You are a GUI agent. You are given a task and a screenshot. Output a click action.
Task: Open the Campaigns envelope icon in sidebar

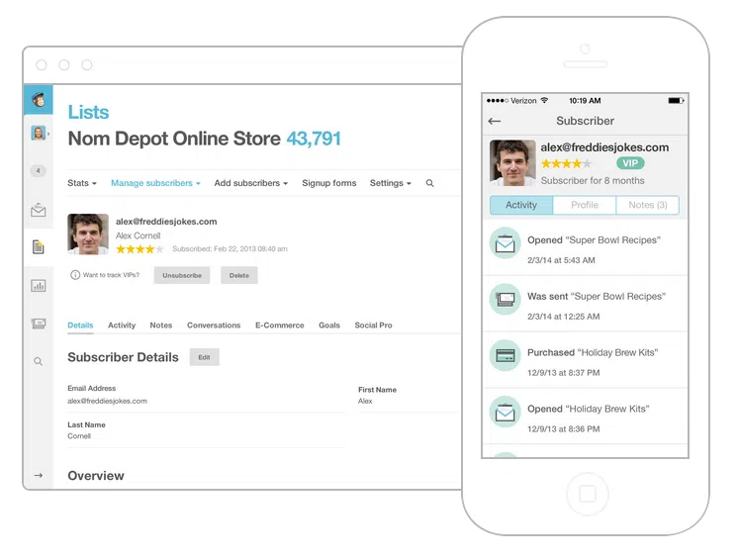tap(39, 210)
